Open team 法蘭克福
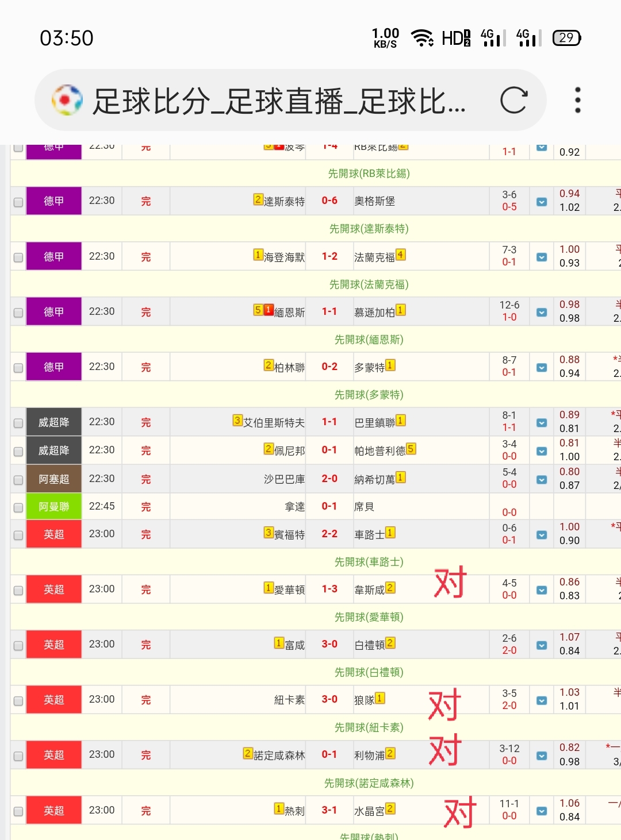The image size is (621, 840). [375, 257]
